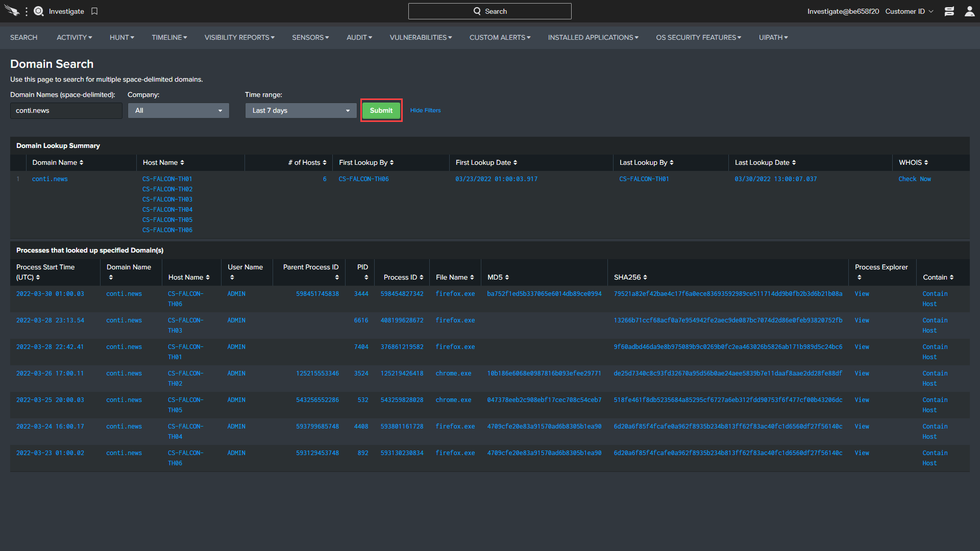Sort by Last Lookup By column
This screenshot has width=980, height=551.
(646, 162)
